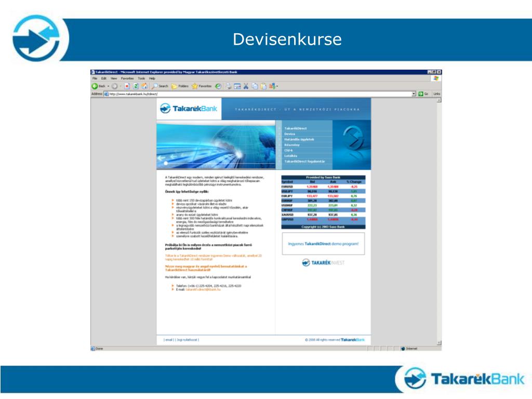
Task: Open the Back button history dropdown arrow
Action: pos(108,87)
